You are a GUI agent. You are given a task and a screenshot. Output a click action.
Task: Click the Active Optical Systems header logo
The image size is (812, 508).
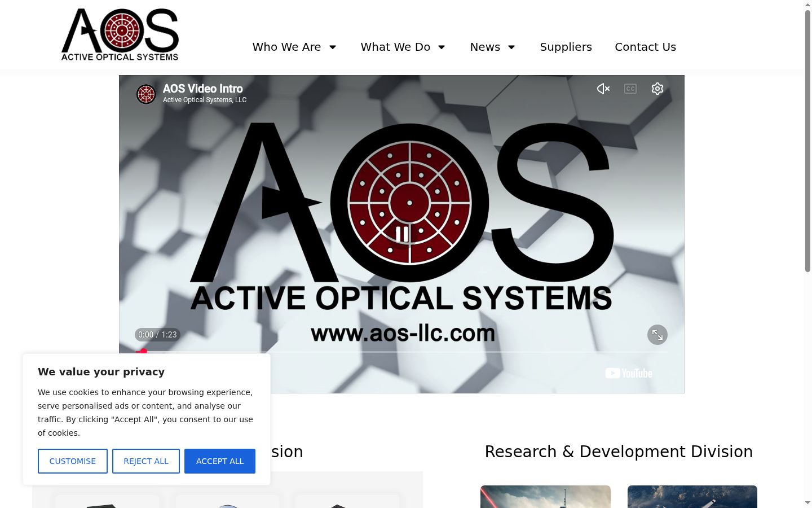click(120, 34)
